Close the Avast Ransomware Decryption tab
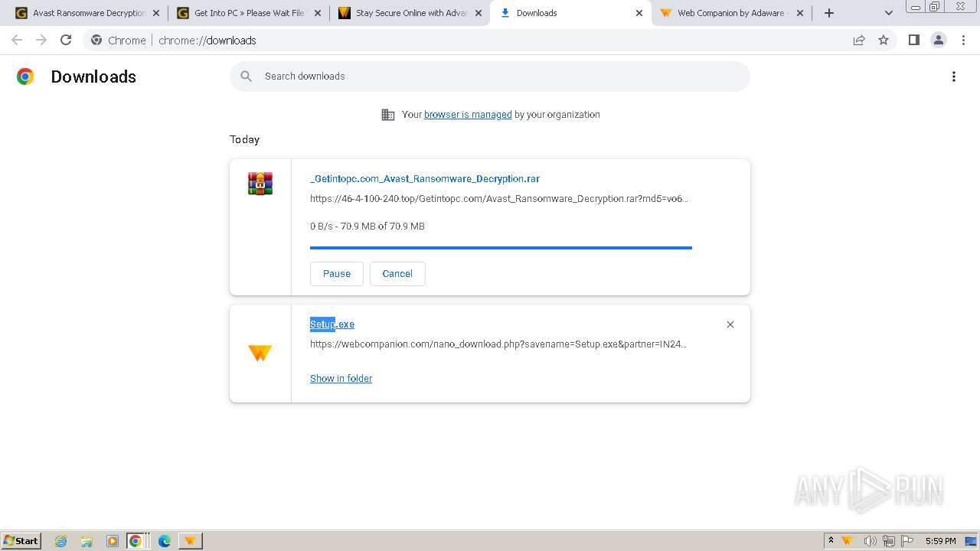 (156, 13)
